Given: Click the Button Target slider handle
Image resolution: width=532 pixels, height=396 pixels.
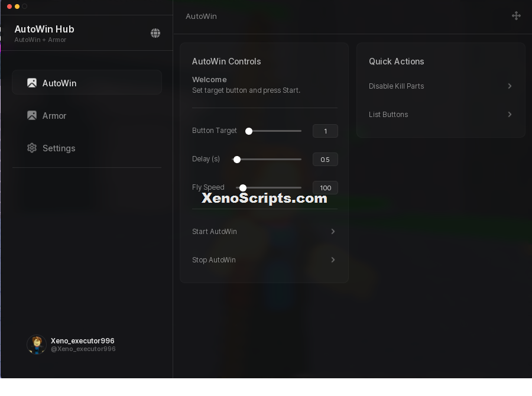Looking at the screenshot, I should point(249,131).
